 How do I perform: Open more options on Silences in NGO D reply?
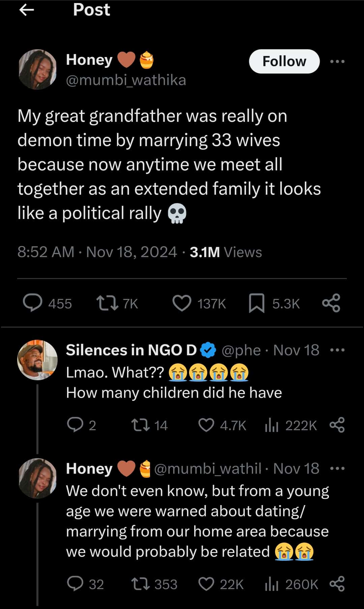[x=337, y=350]
